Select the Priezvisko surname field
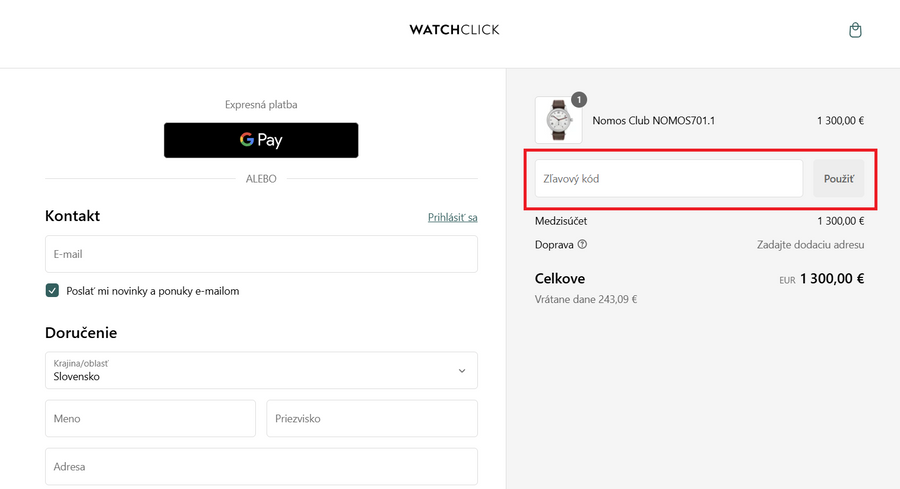This screenshot has height=489, width=900. tap(371, 419)
